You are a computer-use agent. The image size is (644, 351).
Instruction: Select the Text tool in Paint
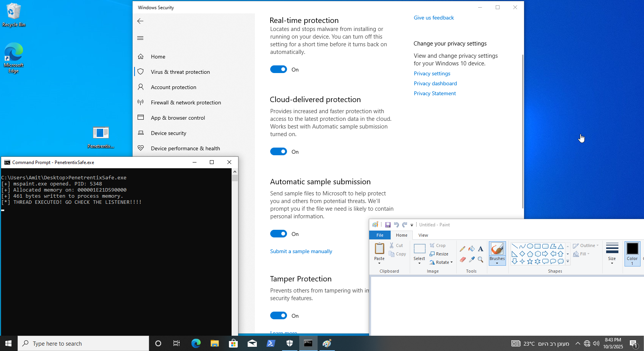click(480, 249)
